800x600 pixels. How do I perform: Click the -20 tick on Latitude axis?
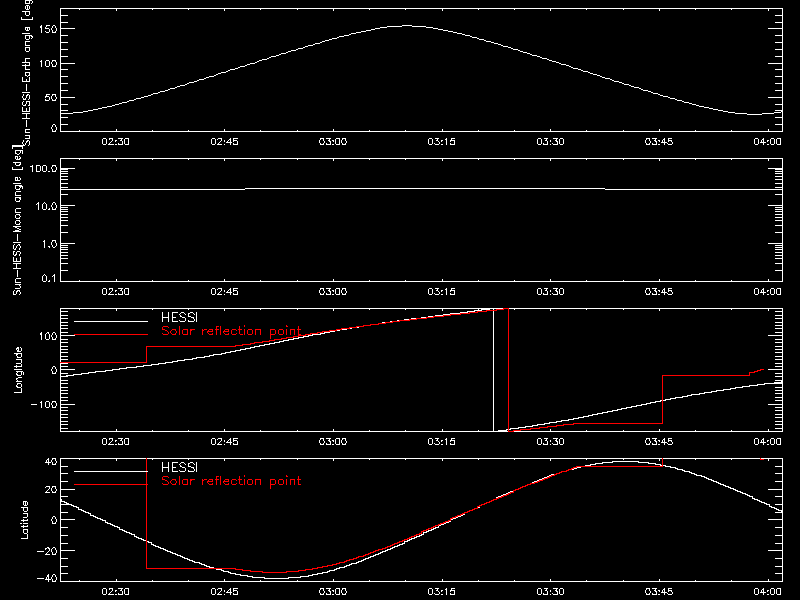click(x=46, y=551)
